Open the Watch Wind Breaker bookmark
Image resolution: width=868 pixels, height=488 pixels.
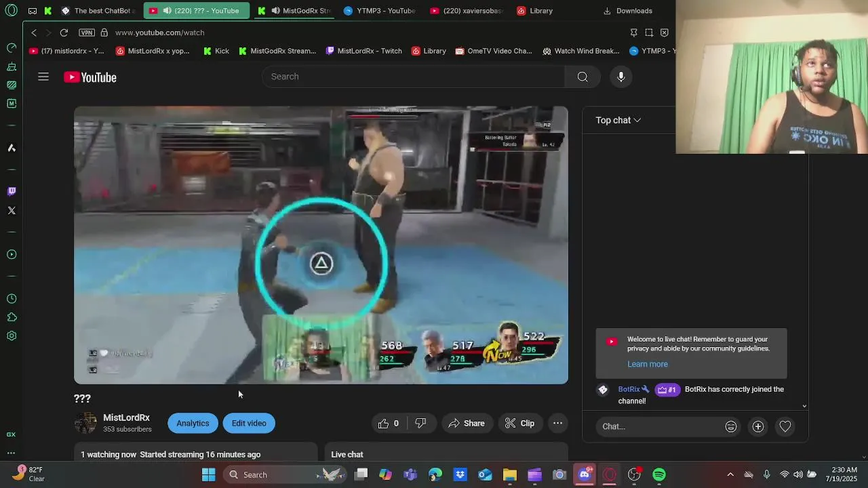point(581,51)
